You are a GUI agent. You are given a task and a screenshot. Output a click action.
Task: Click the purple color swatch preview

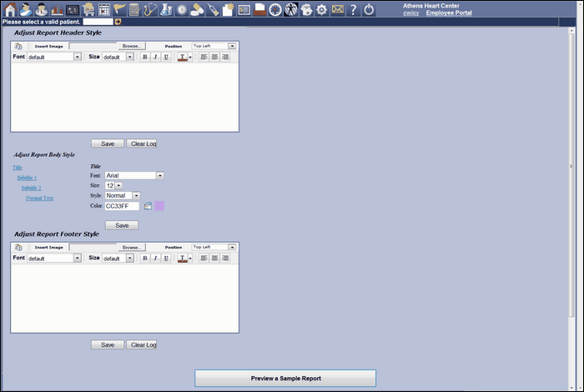159,206
